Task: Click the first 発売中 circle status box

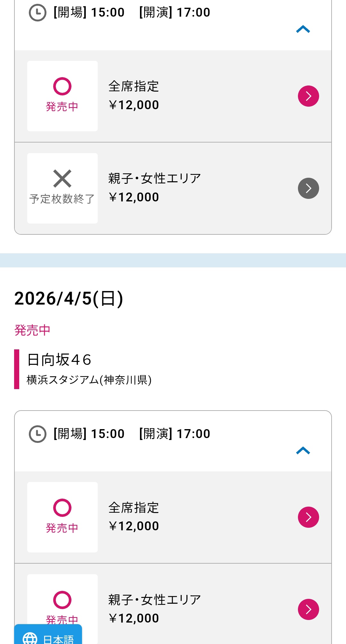Action: (62, 96)
